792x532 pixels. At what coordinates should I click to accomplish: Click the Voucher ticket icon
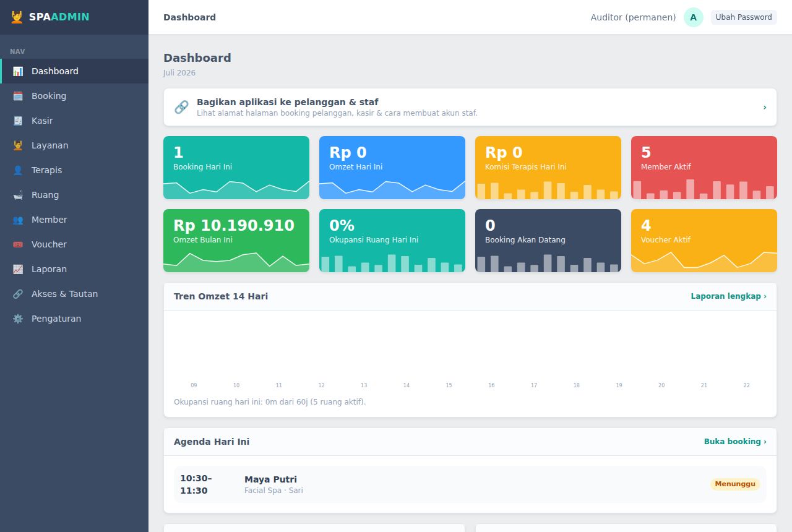pos(18,244)
